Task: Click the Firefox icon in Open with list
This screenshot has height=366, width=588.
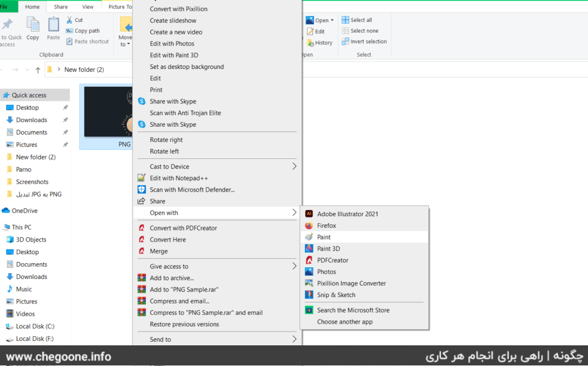Action: coord(309,225)
